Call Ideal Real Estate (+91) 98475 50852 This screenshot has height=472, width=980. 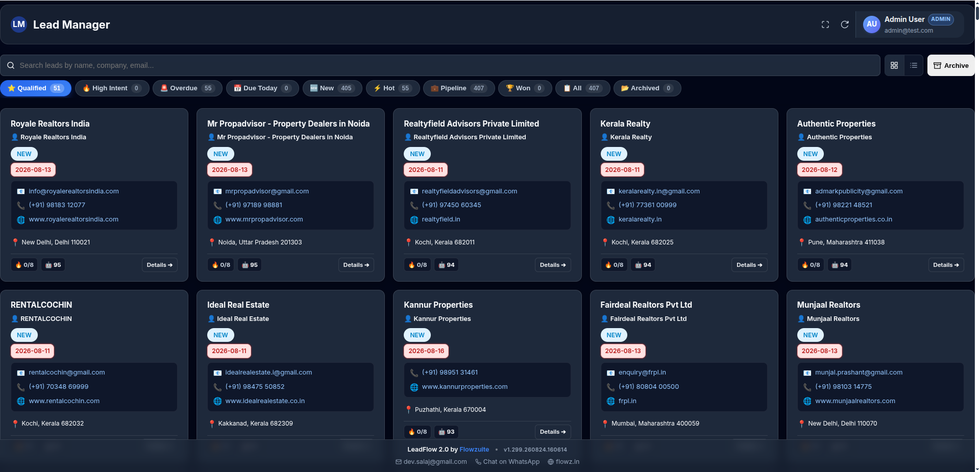point(255,387)
